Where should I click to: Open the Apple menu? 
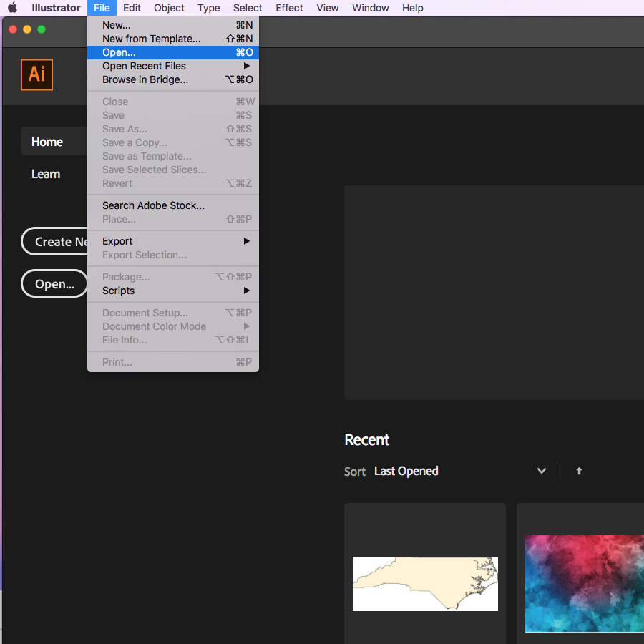click(x=13, y=8)
